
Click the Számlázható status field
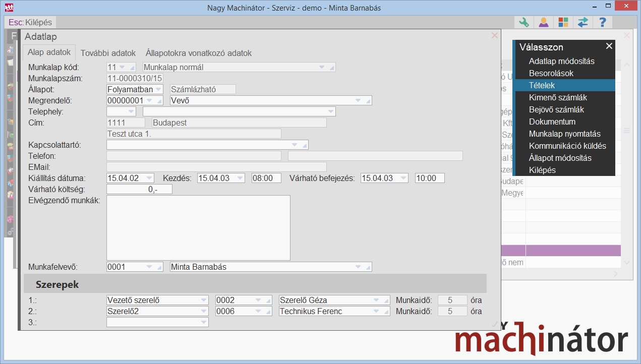tap(203, 89)
